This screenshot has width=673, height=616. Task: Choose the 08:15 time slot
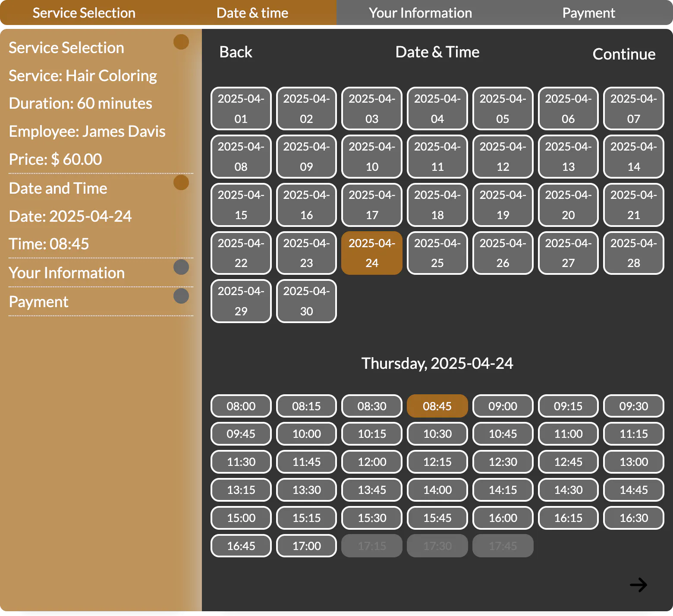point(307,406)
